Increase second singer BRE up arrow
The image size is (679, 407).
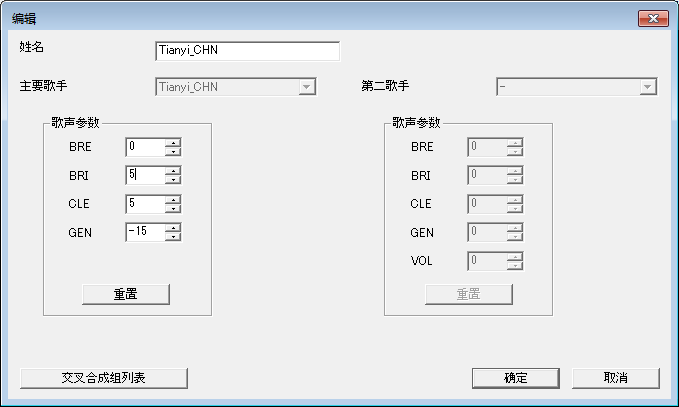coord(515,143)
